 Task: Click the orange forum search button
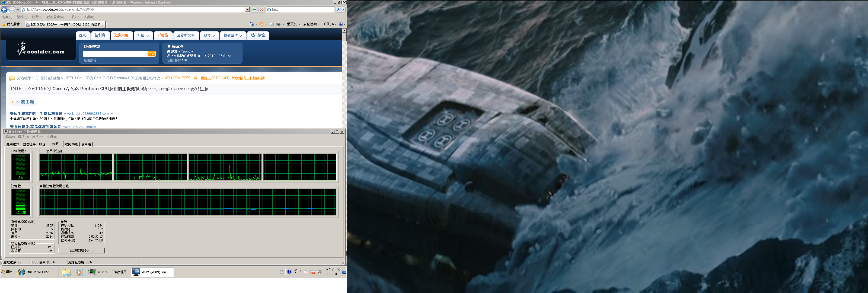[x=151, y=54]
